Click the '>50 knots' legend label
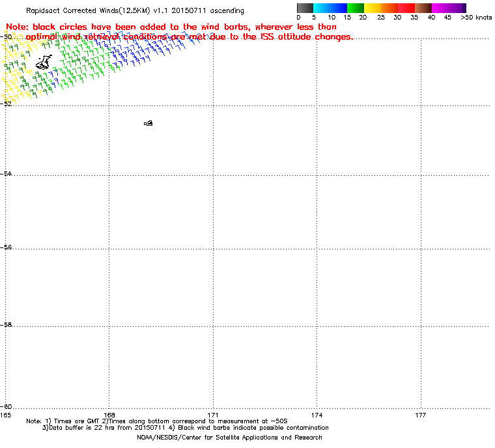 (x=476, y=18)
